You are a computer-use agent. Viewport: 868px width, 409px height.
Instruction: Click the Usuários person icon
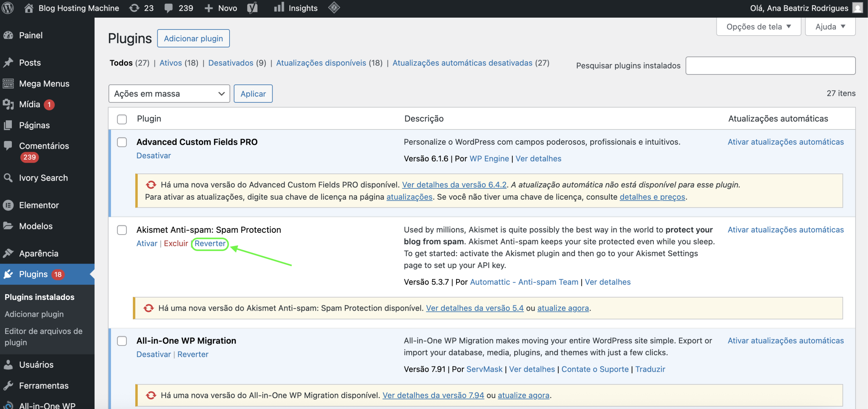pos(8,365)
